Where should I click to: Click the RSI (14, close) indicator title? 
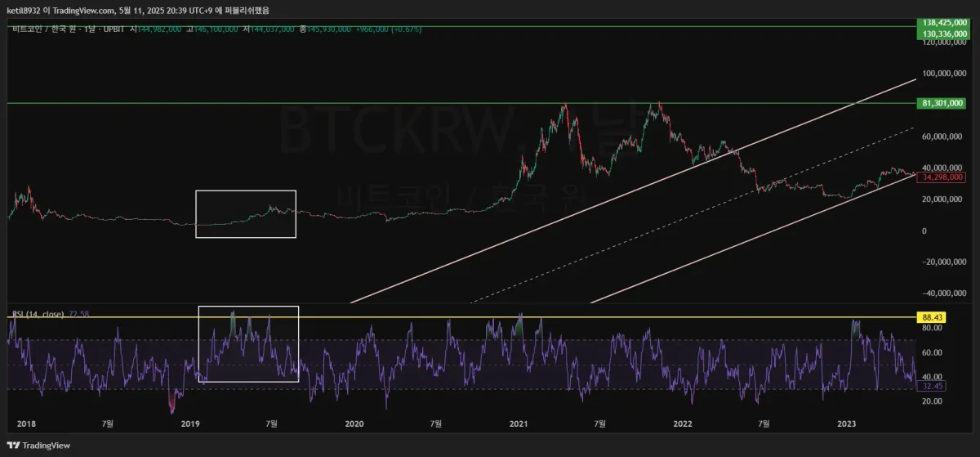[38, 313]
